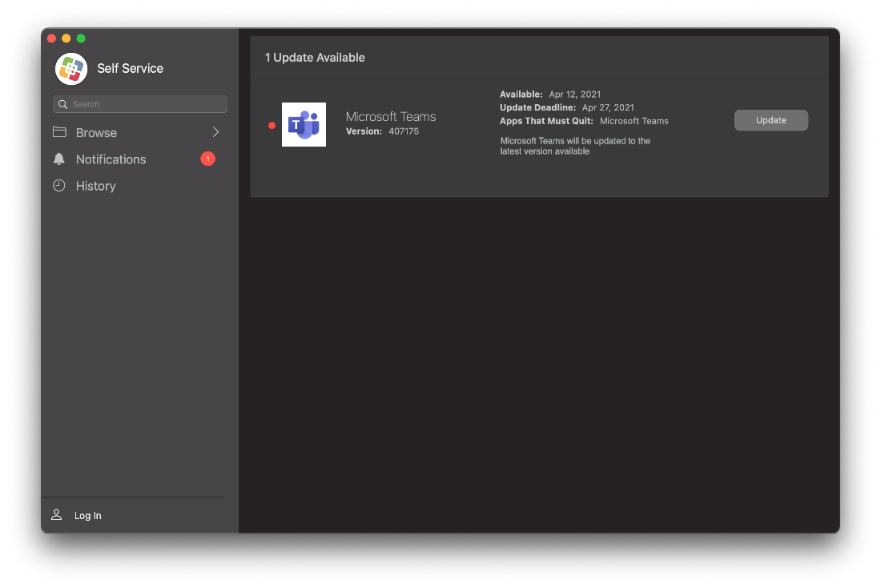Click the red unread dot beside Teams
Image resolution: width=881 pixels, height=588 pixels.
click(x=272, y=125)
